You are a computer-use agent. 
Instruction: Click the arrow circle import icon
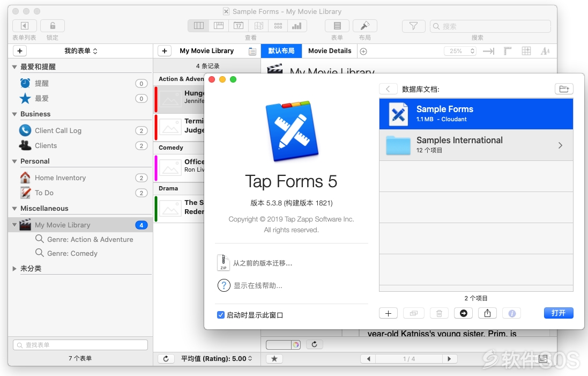(464, 313)
